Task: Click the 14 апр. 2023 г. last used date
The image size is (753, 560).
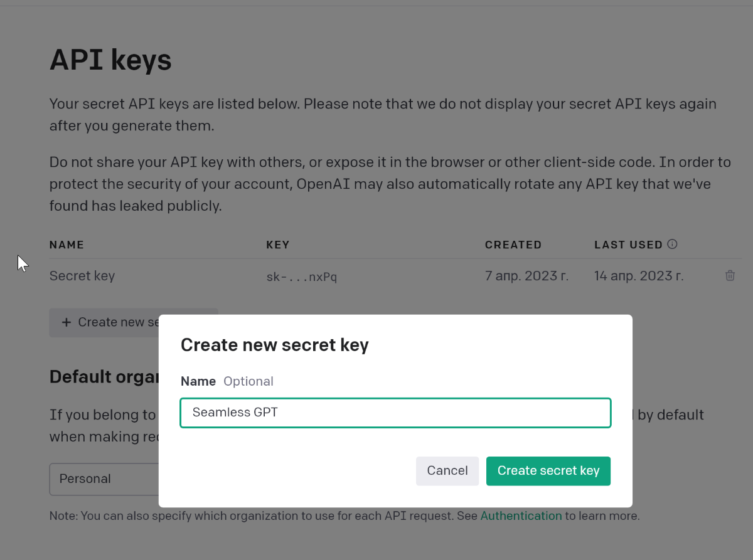Action: pyautogui.click(x=639, y=275)
